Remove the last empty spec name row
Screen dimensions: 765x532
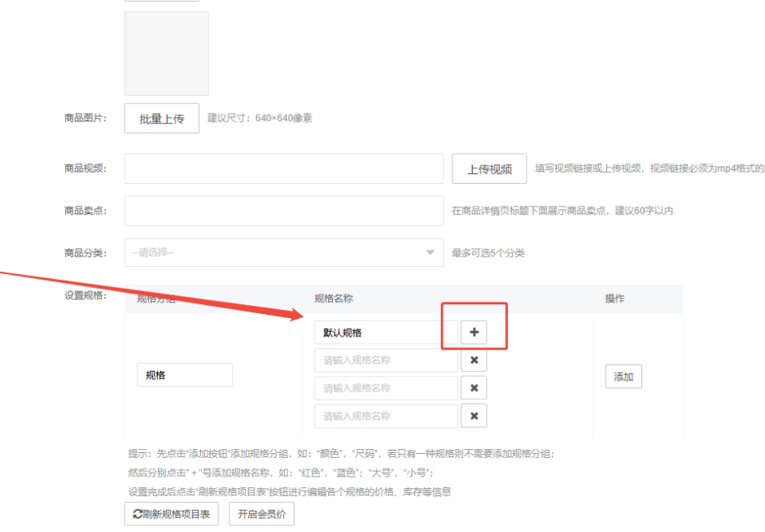point(474,416)
